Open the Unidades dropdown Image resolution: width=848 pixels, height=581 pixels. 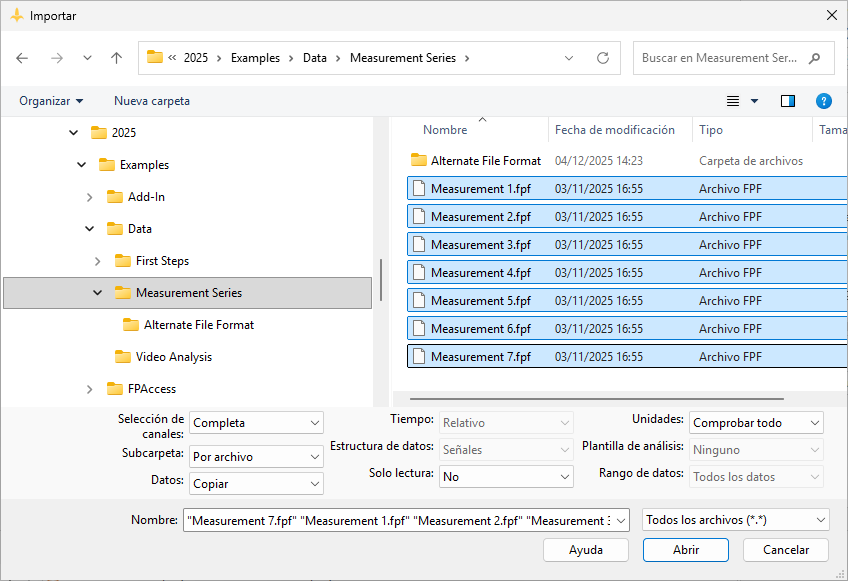point(756,423)
